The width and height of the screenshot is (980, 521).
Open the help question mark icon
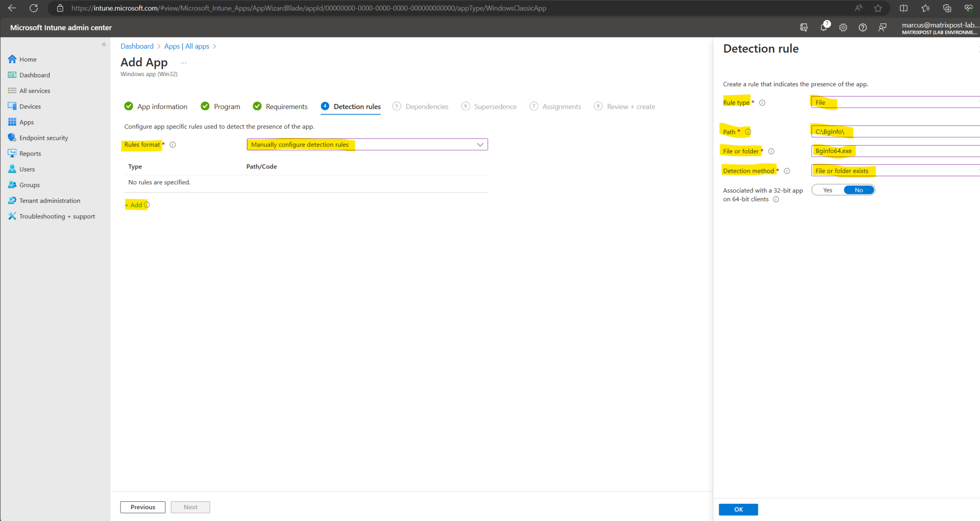pos(863,27)
